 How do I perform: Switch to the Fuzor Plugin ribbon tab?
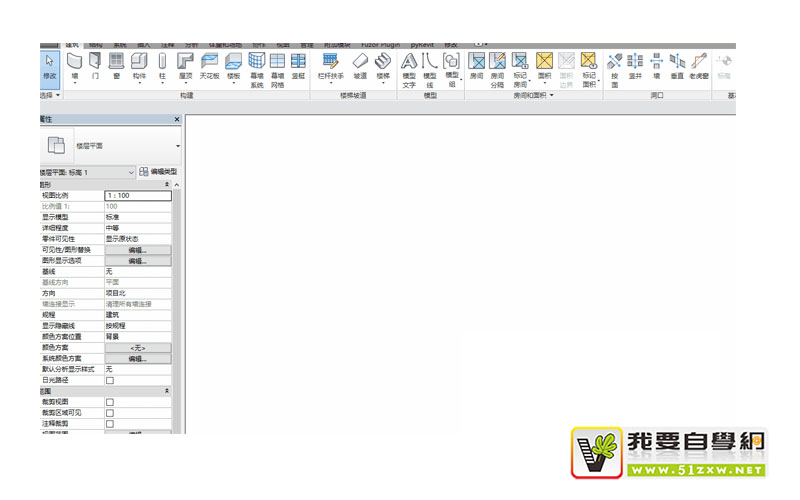click(380, 45)
